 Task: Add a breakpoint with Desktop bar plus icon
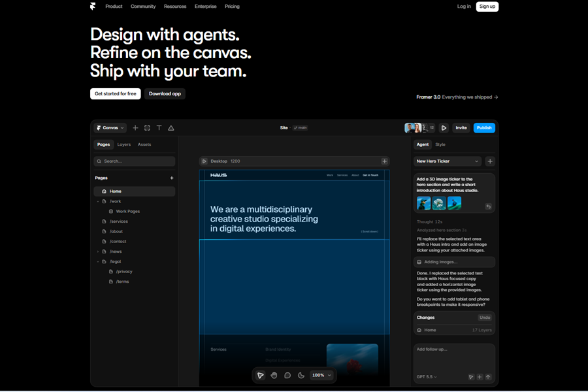point(384,161)
